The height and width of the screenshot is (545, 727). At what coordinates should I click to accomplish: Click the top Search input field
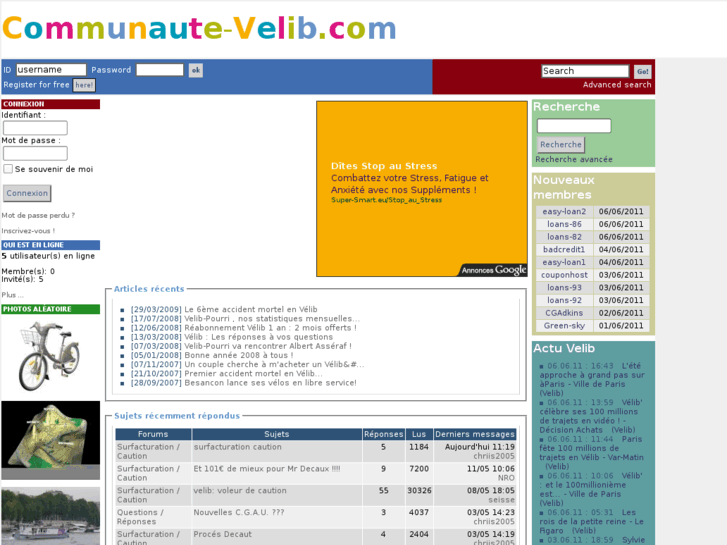[585, 71]
